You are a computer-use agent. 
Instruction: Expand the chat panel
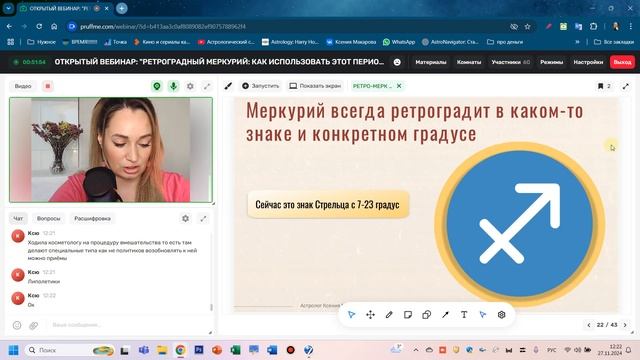tap(203, 218)
